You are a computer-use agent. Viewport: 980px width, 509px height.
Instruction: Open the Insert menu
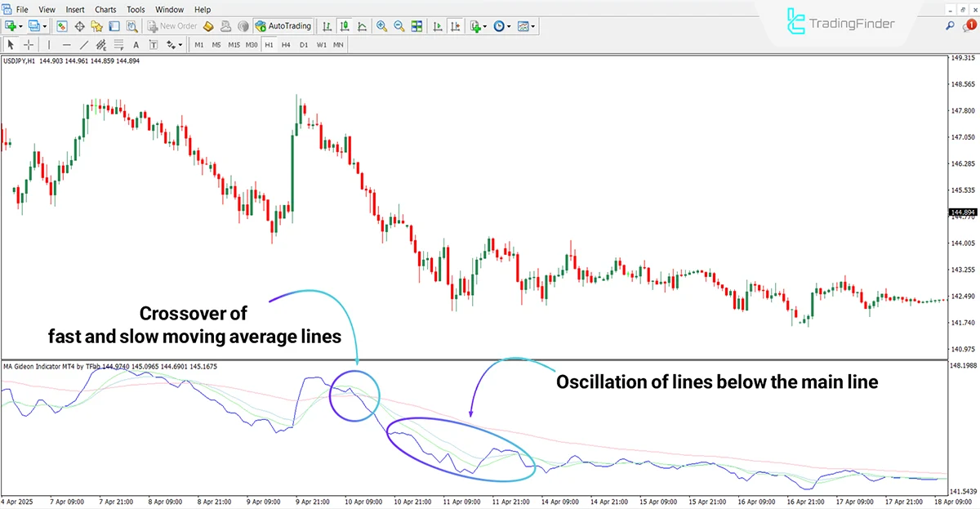point(74,9)
